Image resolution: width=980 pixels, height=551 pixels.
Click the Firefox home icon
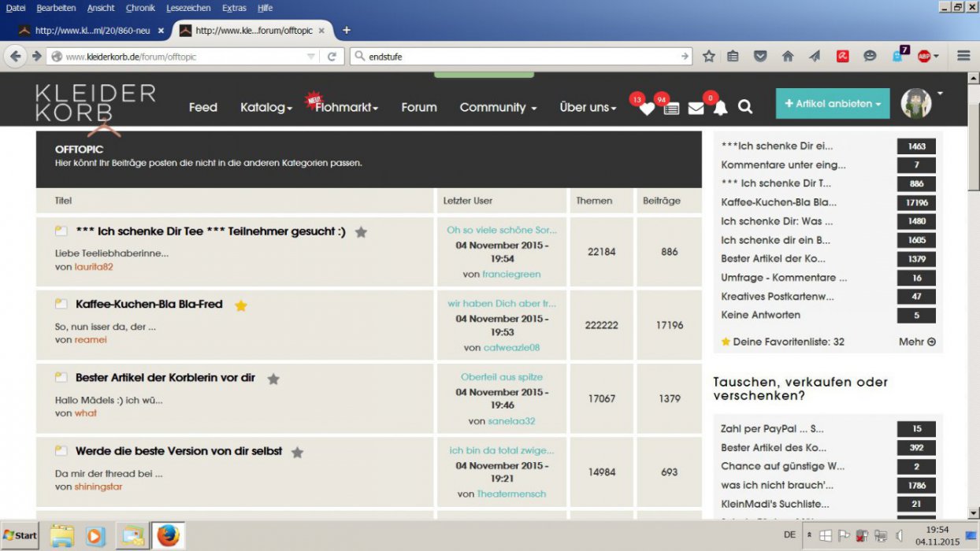[x=787, y=56]
